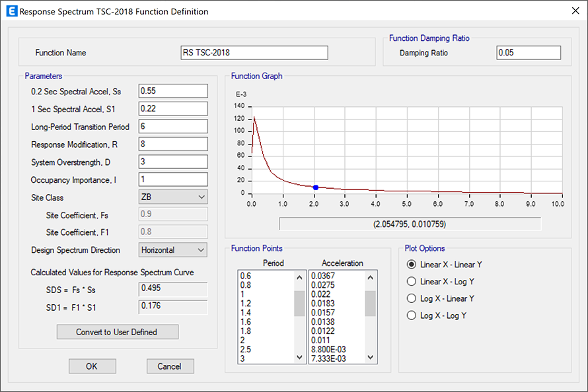
Task: Click the Occupancy Importance I field
Action: 173,180
